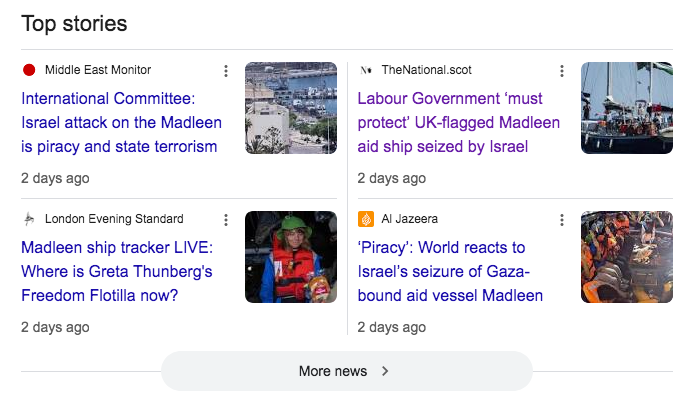Open the harbor aerial photo thumbnail
This screenshot has width=696, height=395.
291,108
